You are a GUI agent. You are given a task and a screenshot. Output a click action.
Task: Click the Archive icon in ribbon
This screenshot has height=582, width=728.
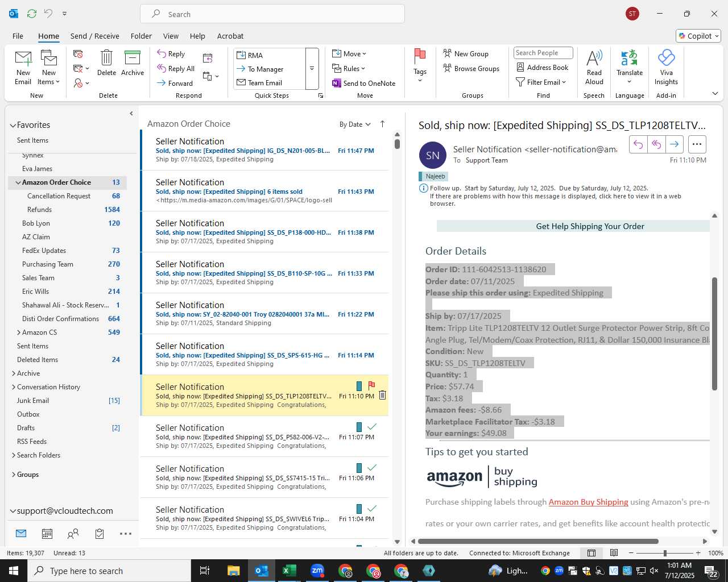coord(133,63)
